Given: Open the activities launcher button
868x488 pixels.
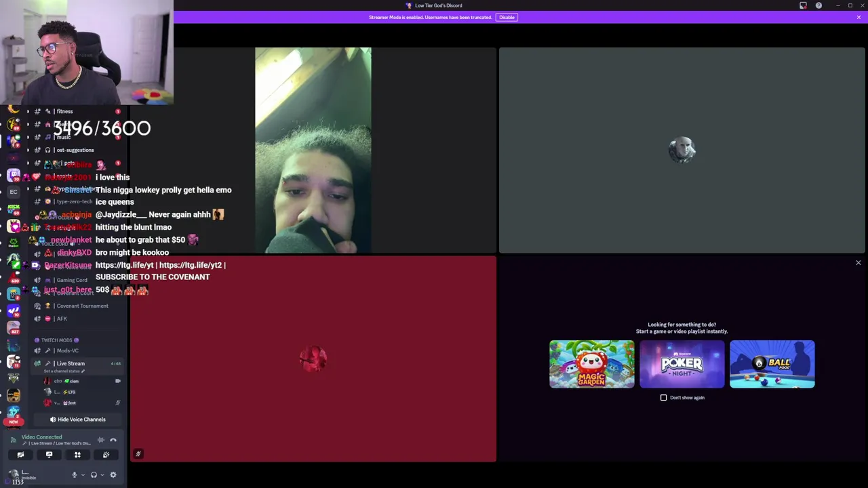Looking at the screenshot, I should 77,455.
